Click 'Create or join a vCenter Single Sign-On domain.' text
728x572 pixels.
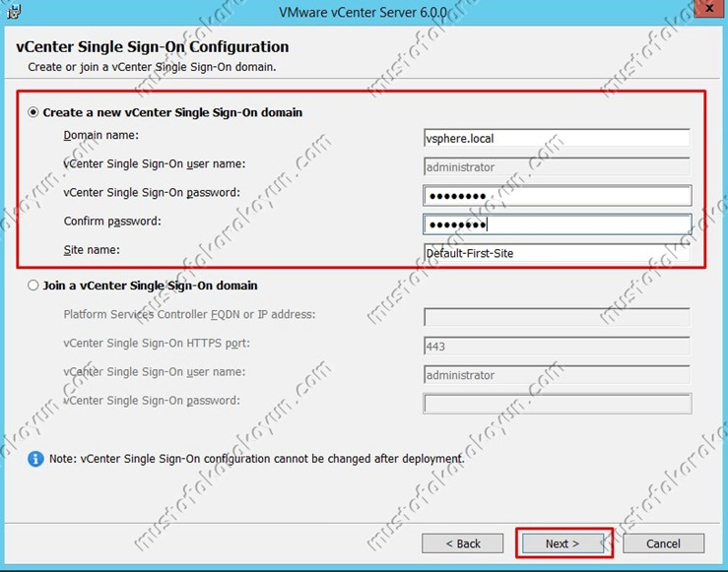coord(152,67)
